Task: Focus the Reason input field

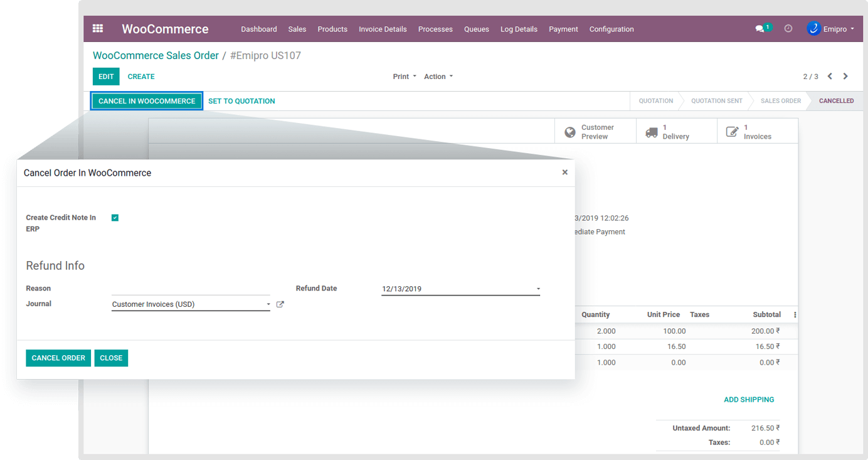Action: [191, 289]
